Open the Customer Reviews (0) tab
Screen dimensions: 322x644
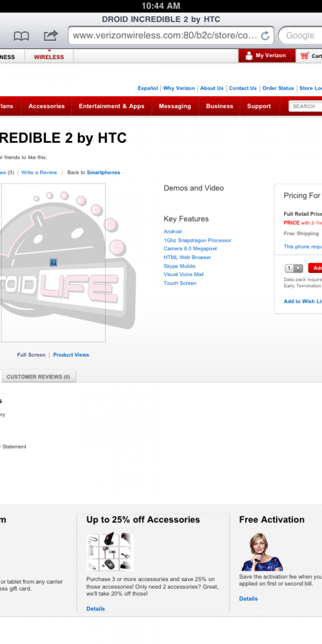click(x=38, y=377)
